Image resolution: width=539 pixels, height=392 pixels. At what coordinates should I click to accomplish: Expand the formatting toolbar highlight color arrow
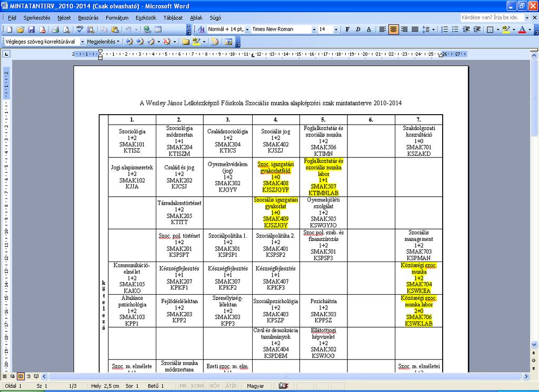(x=514, y=29)
